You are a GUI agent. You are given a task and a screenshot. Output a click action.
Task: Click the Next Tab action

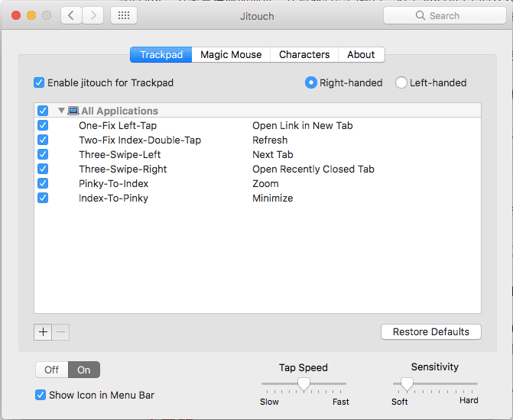pos(273,154)
